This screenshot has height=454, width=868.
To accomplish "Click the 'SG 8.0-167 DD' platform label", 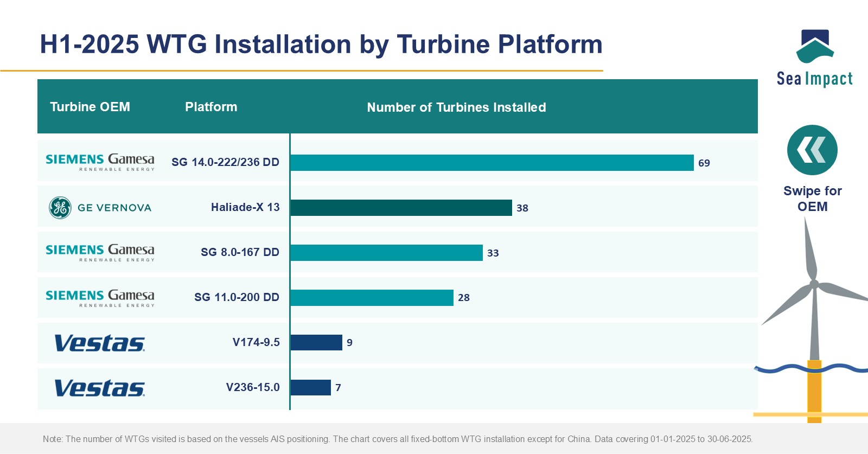I will 240,252.
